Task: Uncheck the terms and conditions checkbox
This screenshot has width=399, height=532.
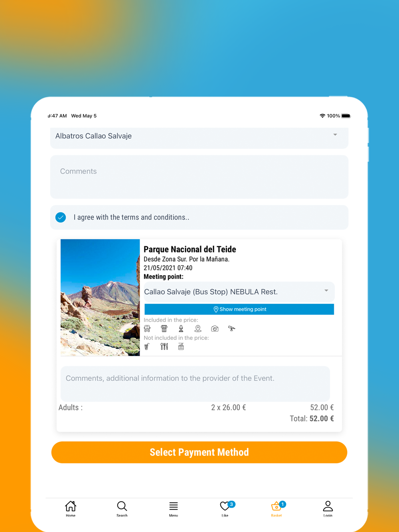Action: coord(61,217)
